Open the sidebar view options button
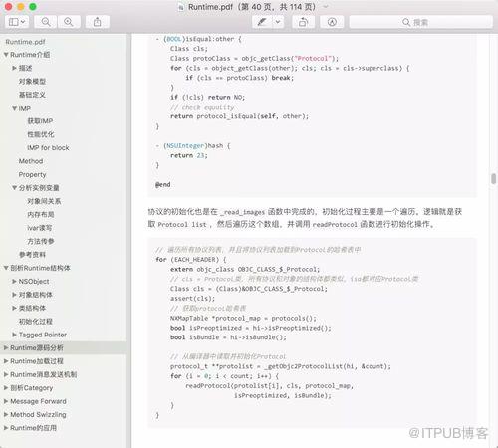Screen dimensions: 498x448 coord(17,22)
